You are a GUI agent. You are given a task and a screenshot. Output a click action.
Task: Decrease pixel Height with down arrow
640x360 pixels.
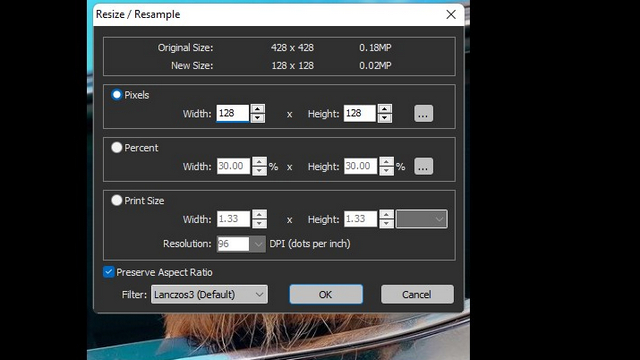point(385,118)
